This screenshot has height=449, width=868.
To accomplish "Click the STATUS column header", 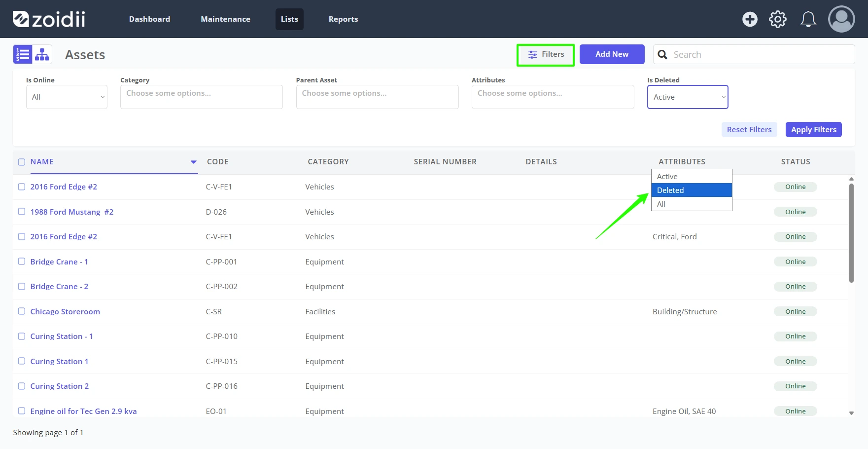I will coord(796,162).
